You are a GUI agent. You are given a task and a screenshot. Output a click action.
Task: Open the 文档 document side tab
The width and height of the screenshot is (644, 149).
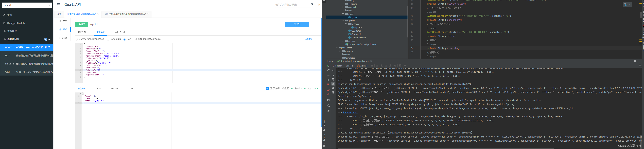click(63, 21)
